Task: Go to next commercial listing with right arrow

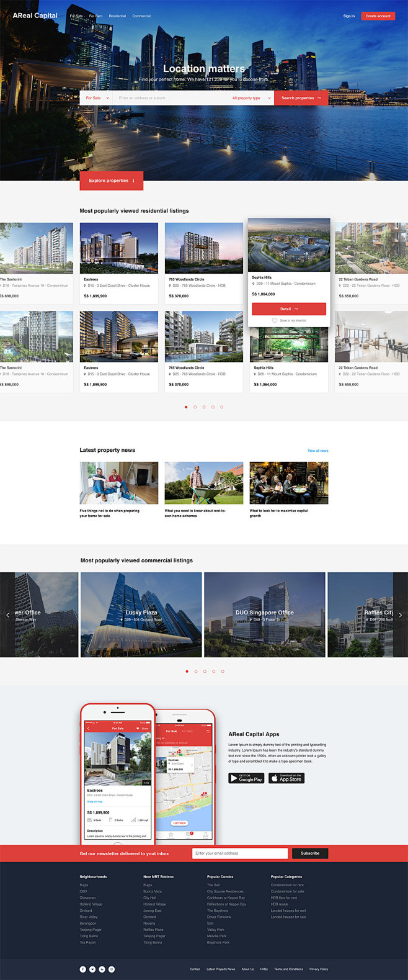Action: coord(401,615)
